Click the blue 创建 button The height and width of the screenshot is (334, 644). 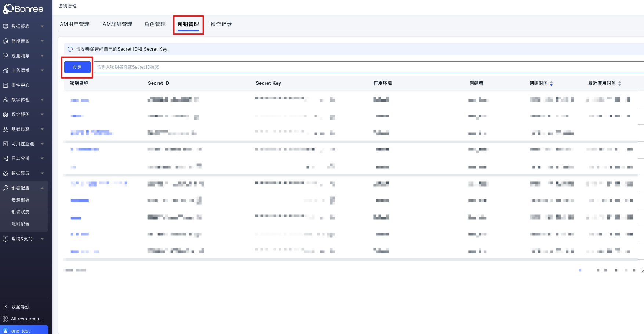tap(77, 67)
